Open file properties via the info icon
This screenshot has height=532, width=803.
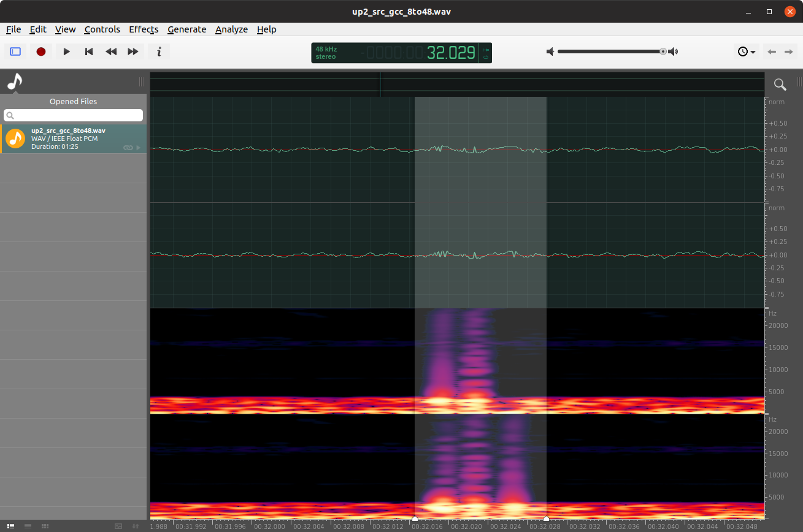click(158, 51)
